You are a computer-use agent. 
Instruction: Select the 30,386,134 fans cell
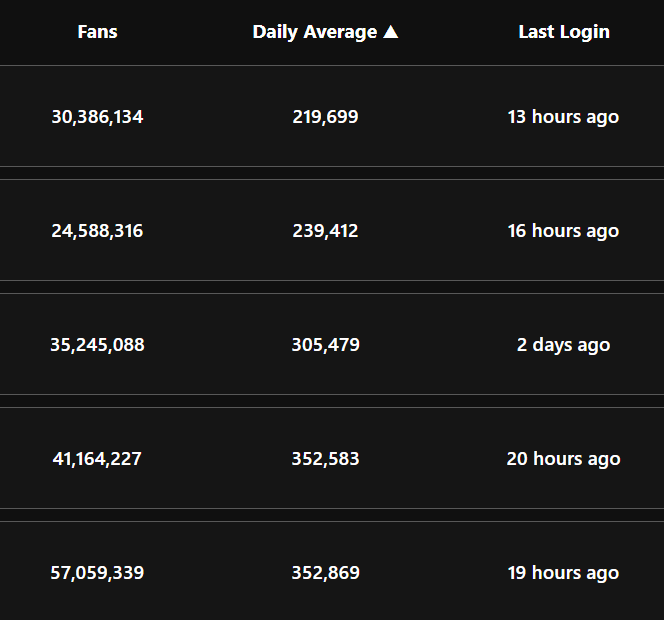tap(97, 117)
